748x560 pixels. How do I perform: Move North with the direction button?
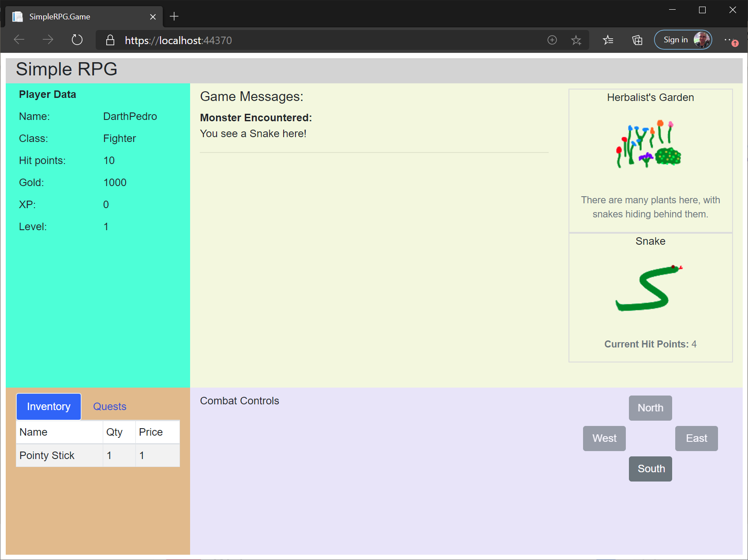coord(650,408)
